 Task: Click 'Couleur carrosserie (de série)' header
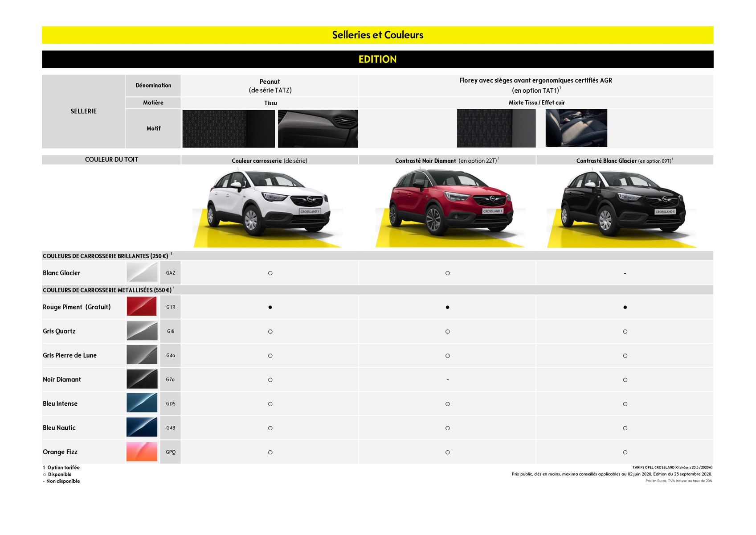(270, 160)
